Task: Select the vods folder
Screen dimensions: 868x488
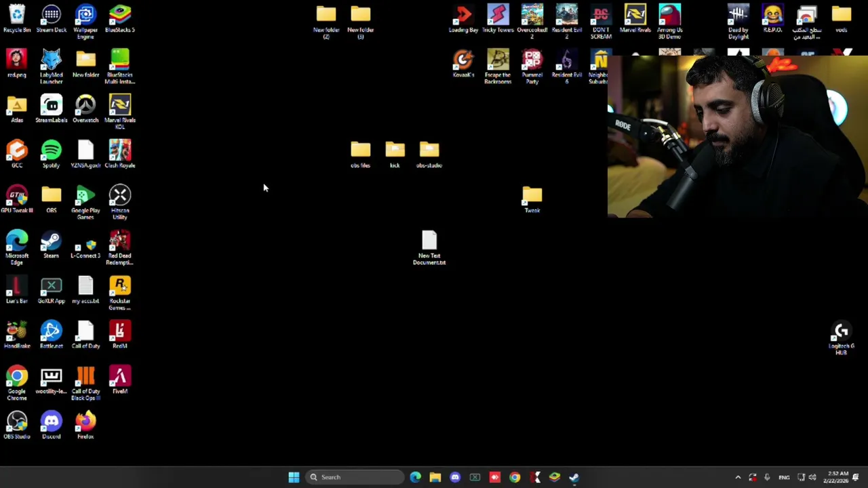Action: pos(842,19)
